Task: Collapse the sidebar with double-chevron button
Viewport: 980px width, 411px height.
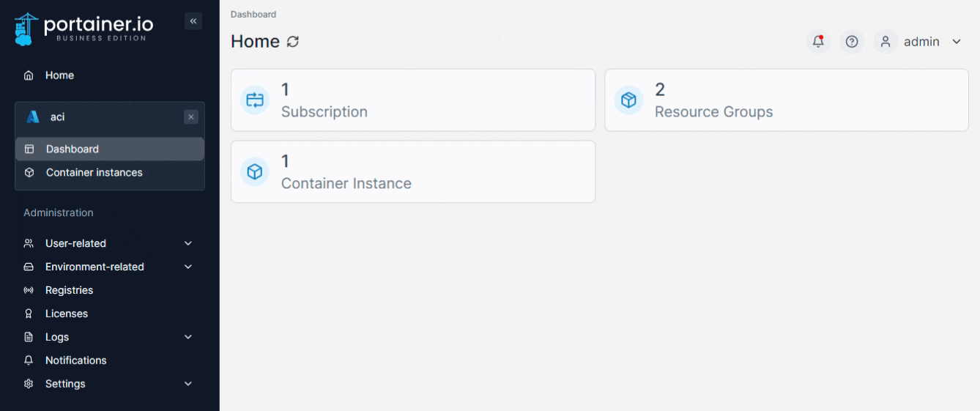Action: pos(193,21)
